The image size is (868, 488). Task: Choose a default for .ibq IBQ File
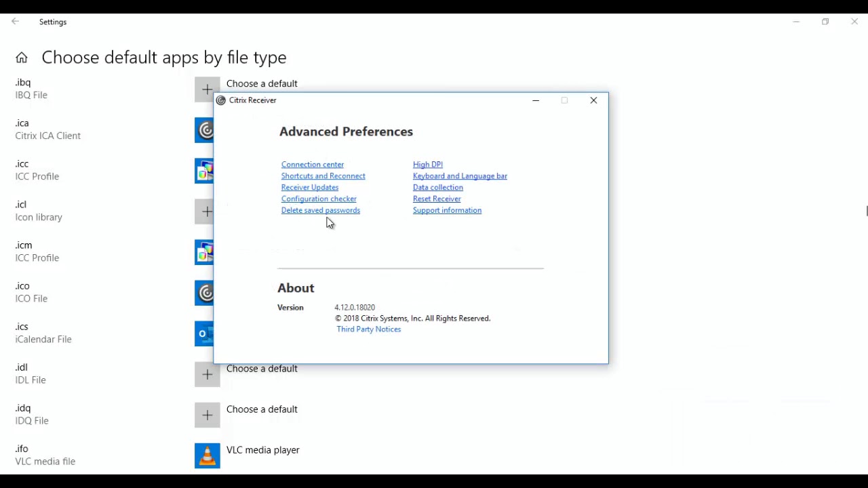[262, 84]
